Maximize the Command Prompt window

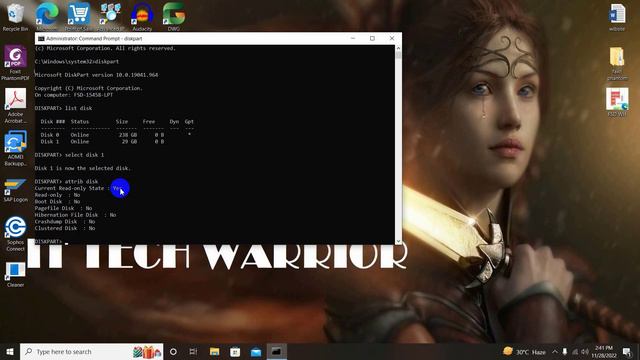(x=372, y=38)
